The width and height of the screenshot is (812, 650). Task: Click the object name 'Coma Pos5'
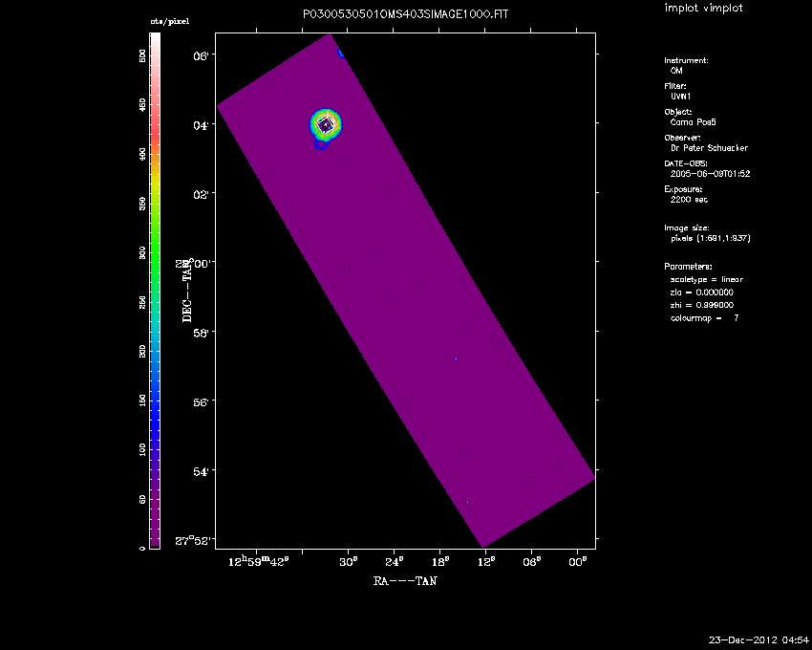click(694, 122)
